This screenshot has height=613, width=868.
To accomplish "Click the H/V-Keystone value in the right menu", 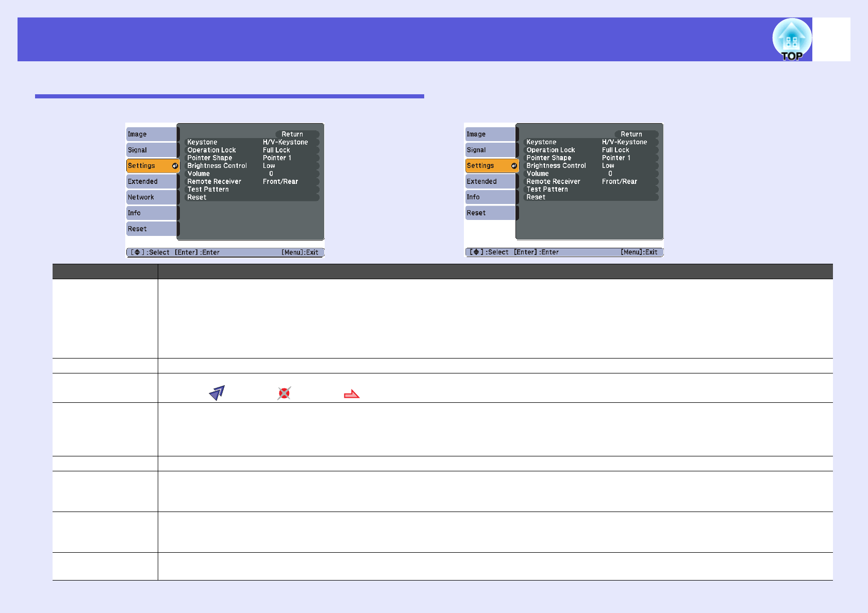I will point(625,142).
